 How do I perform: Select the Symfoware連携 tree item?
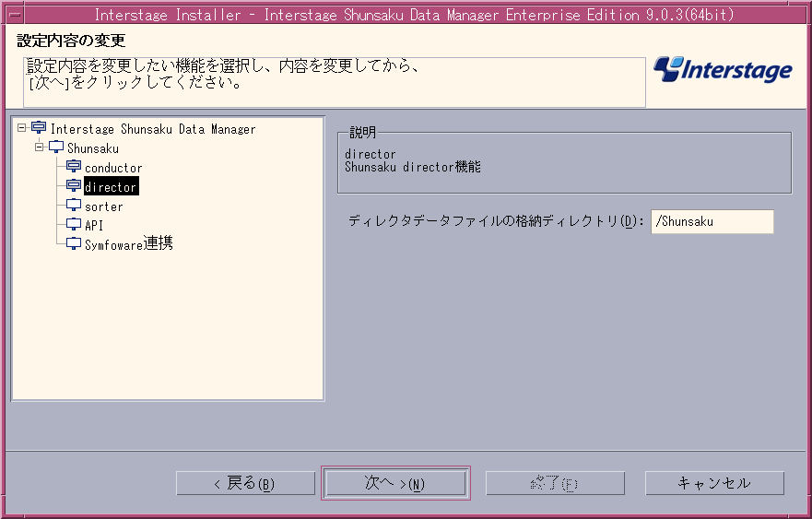(x=128, y=243)
